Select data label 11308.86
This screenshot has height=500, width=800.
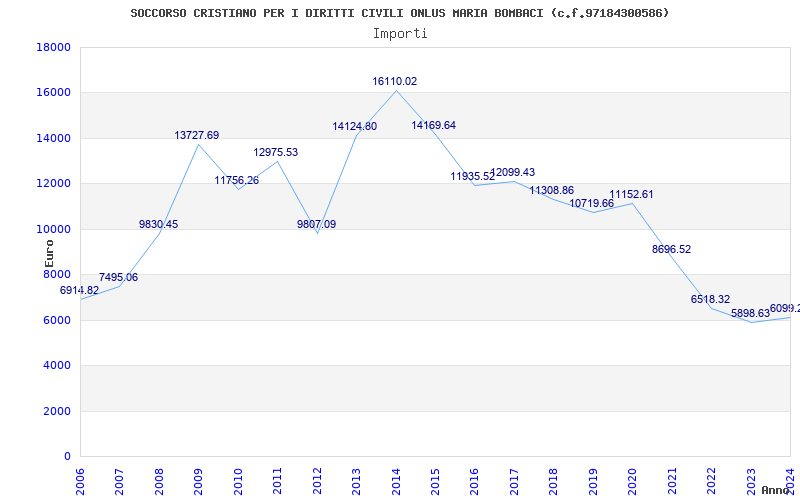[552, 191]
